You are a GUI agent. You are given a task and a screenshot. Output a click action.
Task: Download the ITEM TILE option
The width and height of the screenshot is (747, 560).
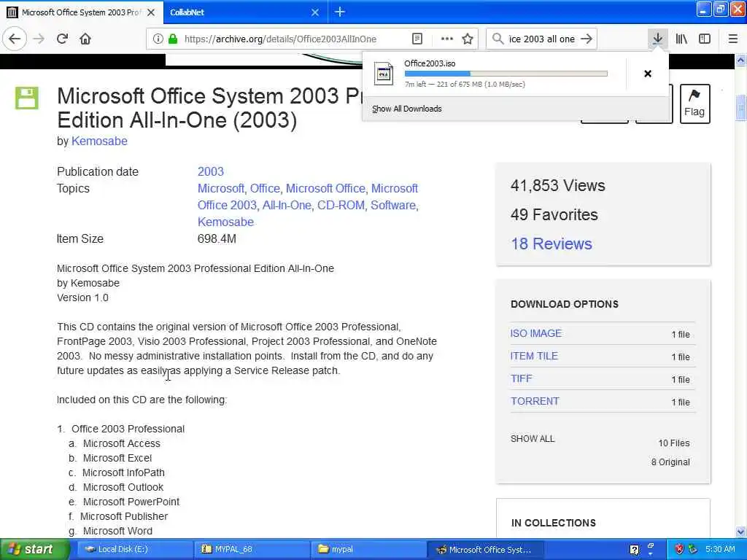(x=534, y=356)
